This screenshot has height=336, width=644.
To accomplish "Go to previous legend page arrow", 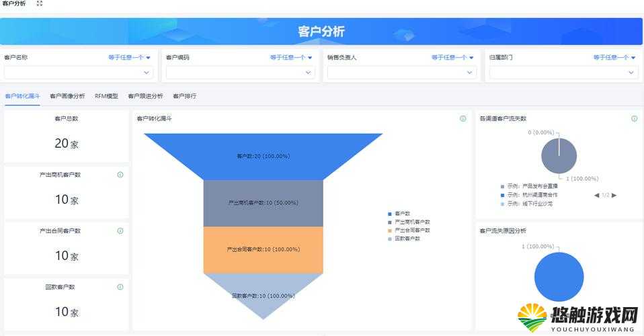I will [597, 195].
